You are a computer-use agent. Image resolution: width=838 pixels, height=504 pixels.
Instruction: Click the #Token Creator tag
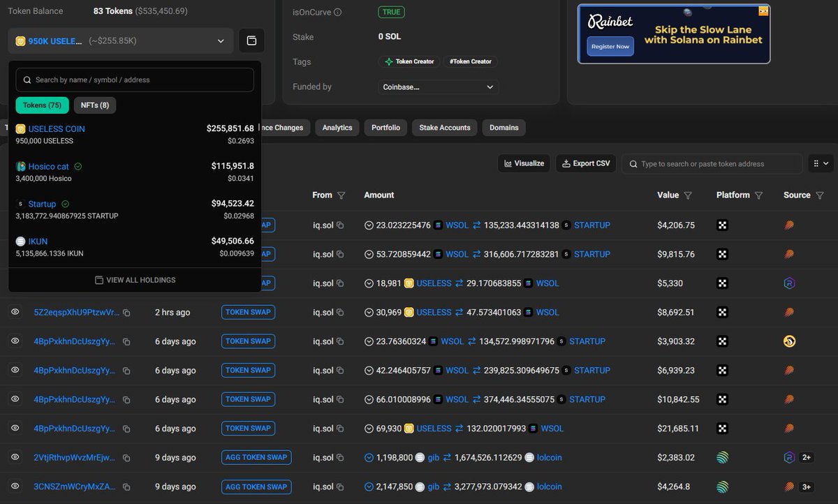(x=471, y=61)
